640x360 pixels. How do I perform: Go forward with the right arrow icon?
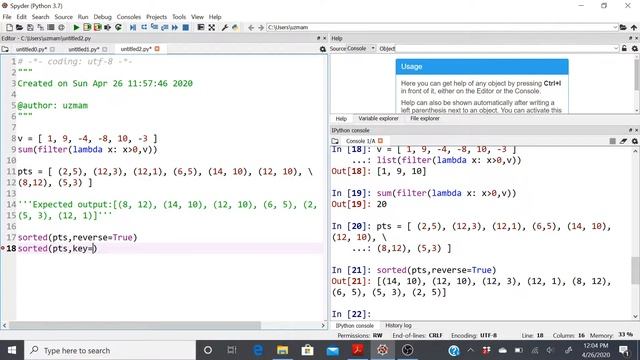coord(261,27)
